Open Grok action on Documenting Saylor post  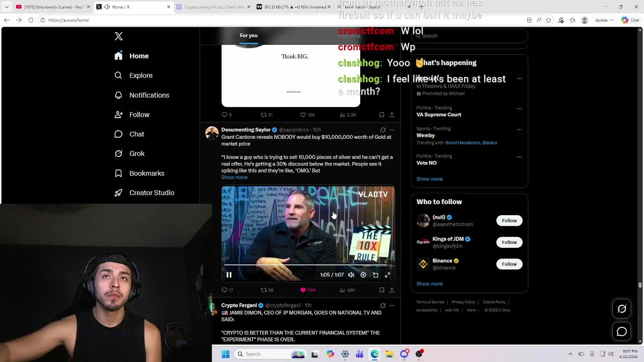[x=383, y=130]
